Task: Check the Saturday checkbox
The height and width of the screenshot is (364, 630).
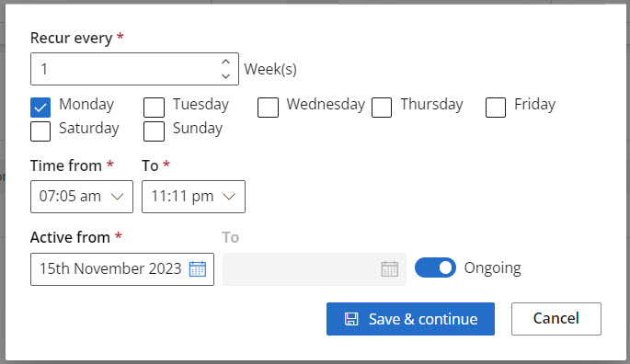Action: pos(40,131)
